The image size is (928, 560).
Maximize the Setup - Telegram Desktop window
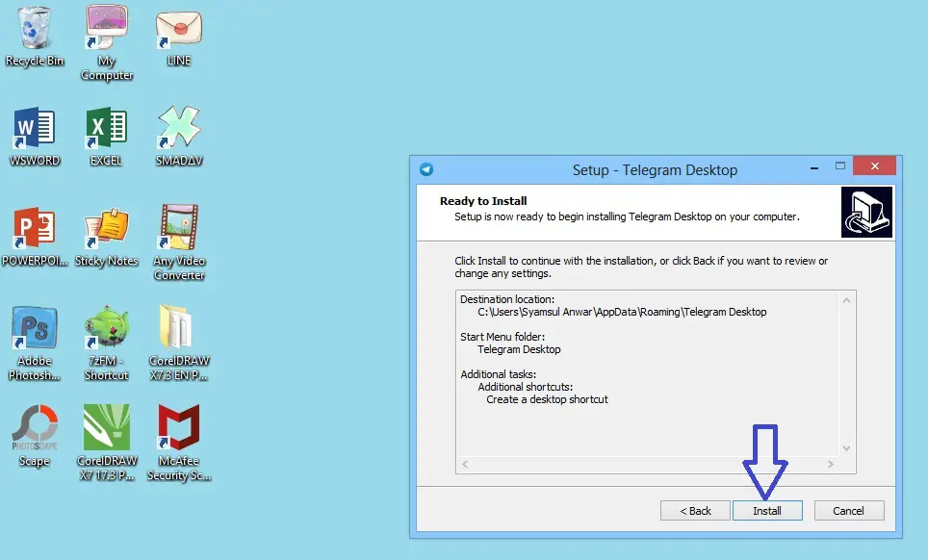point(839,166)
